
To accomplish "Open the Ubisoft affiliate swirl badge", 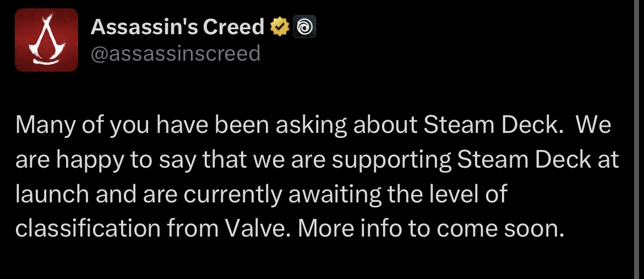I will [x=304, y=27].
